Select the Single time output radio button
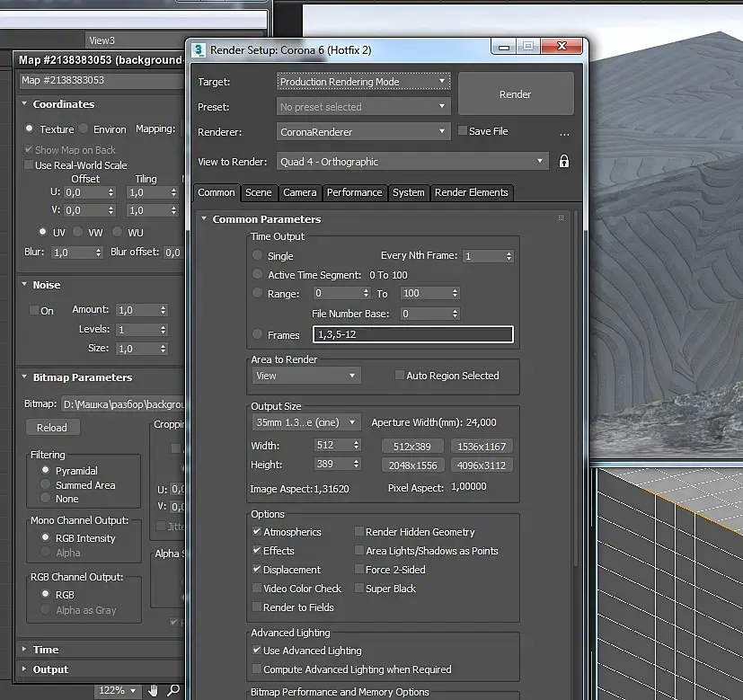Image resolution: width=743 pixels, height=700 pixels. coord(258,256)
